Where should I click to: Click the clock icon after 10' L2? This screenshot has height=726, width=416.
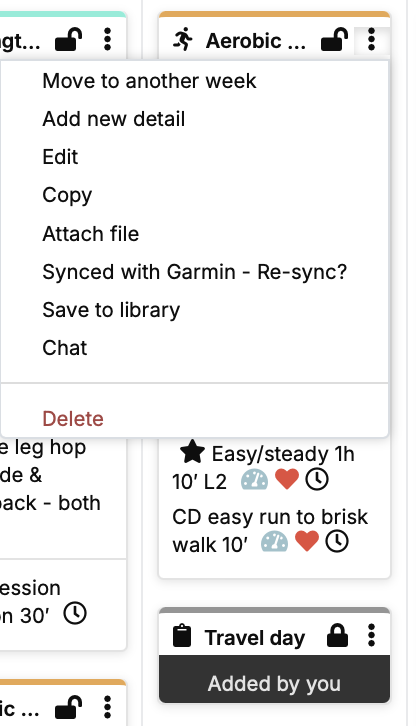[317, 479]
